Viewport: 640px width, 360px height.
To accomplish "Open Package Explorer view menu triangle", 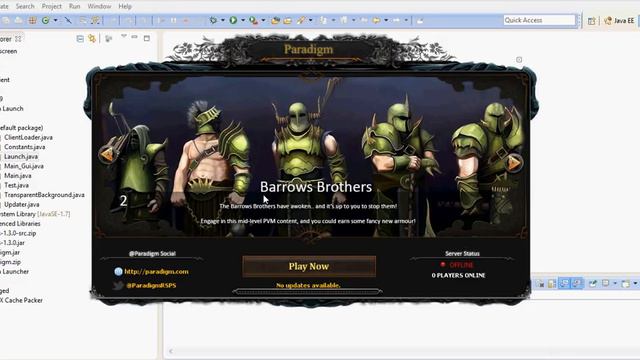I will [124, 37].
